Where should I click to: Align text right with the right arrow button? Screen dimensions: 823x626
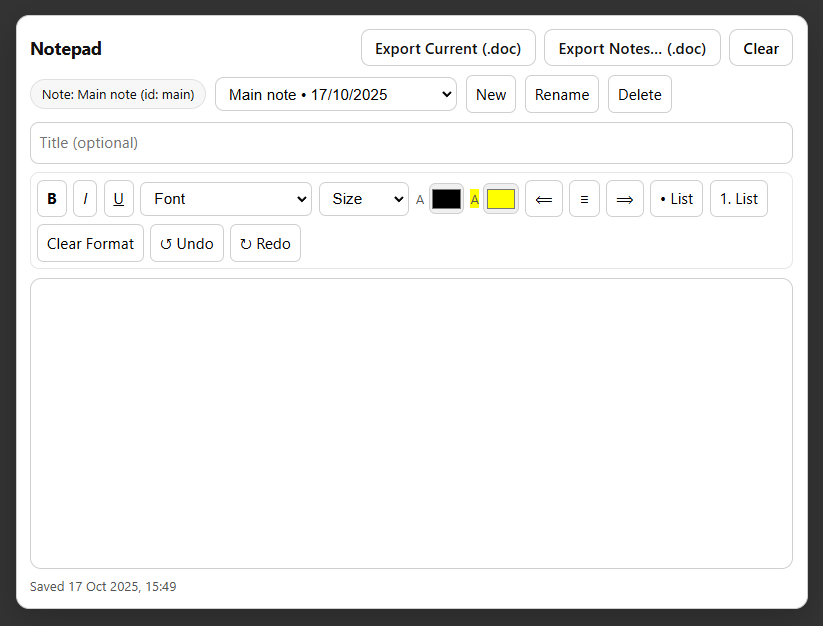click(x=625, y=199)
